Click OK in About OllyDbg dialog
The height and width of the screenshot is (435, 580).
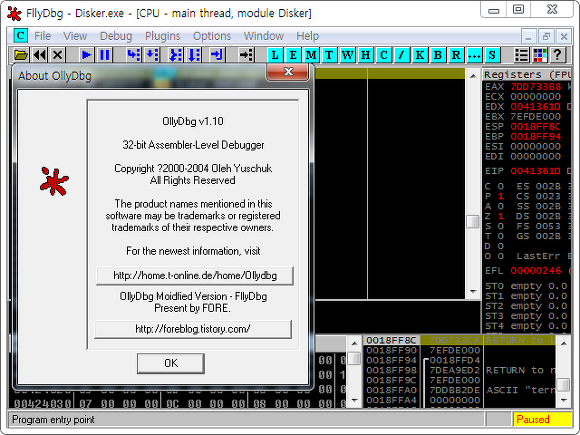click(171, 363)
